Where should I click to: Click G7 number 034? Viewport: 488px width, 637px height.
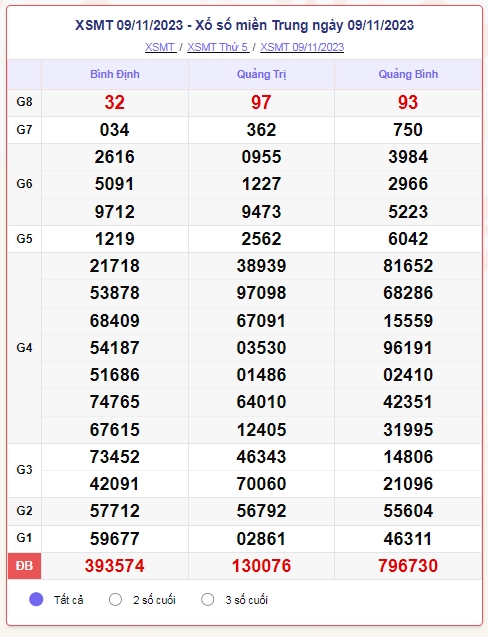[115, 130]
